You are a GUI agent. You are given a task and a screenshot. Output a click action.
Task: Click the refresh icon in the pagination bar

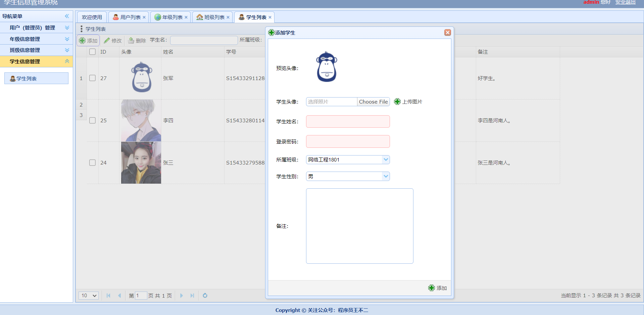pos(205,296)
